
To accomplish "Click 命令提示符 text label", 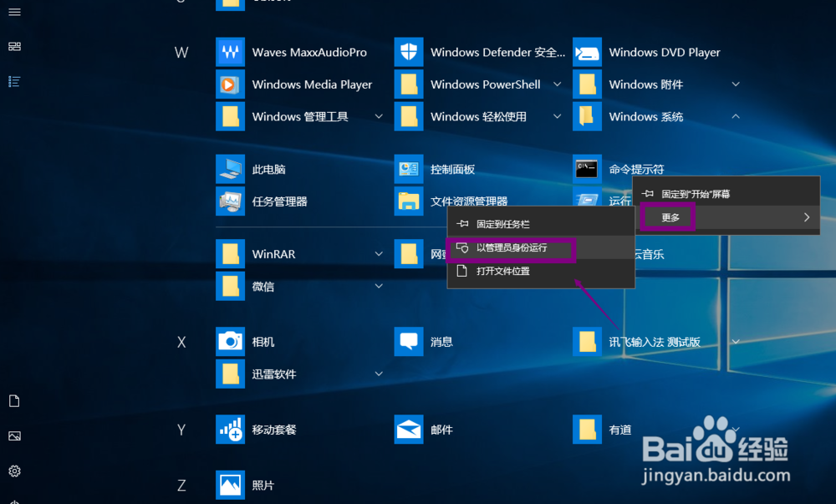I will point(636,170).
